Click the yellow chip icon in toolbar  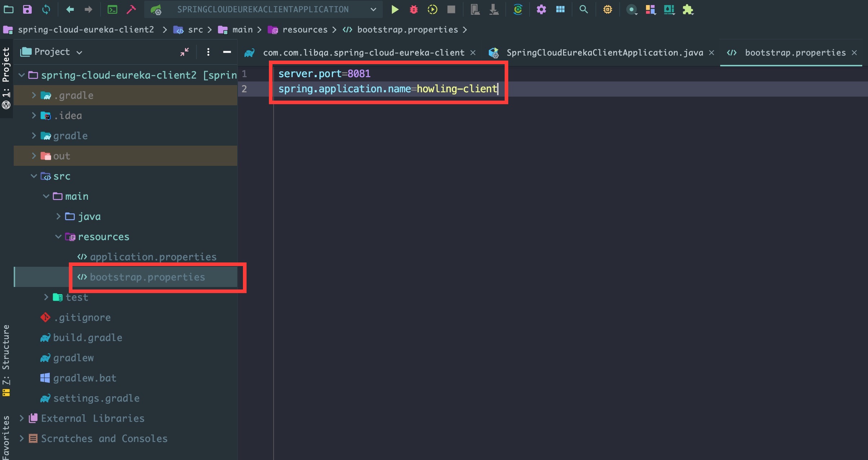[608, 9]
